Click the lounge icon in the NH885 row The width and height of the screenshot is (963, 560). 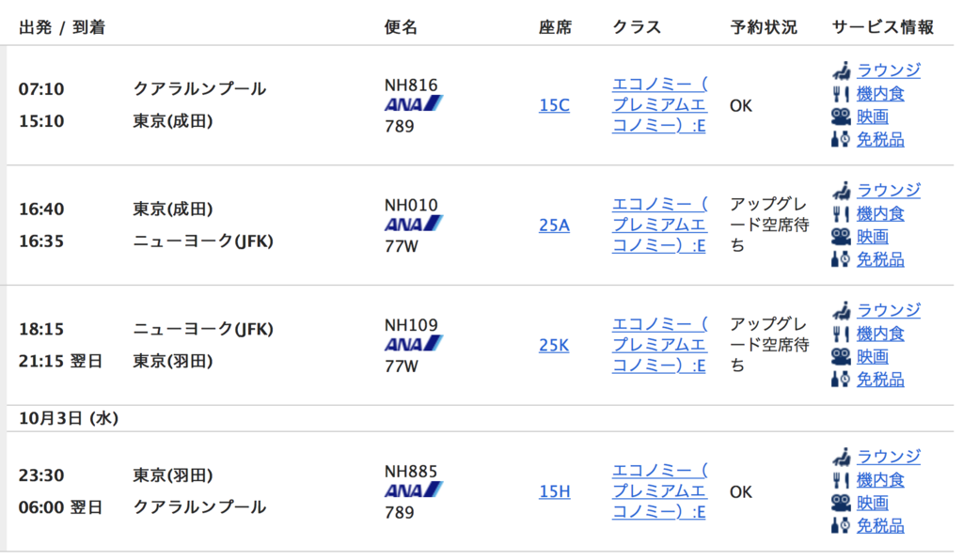842,457
